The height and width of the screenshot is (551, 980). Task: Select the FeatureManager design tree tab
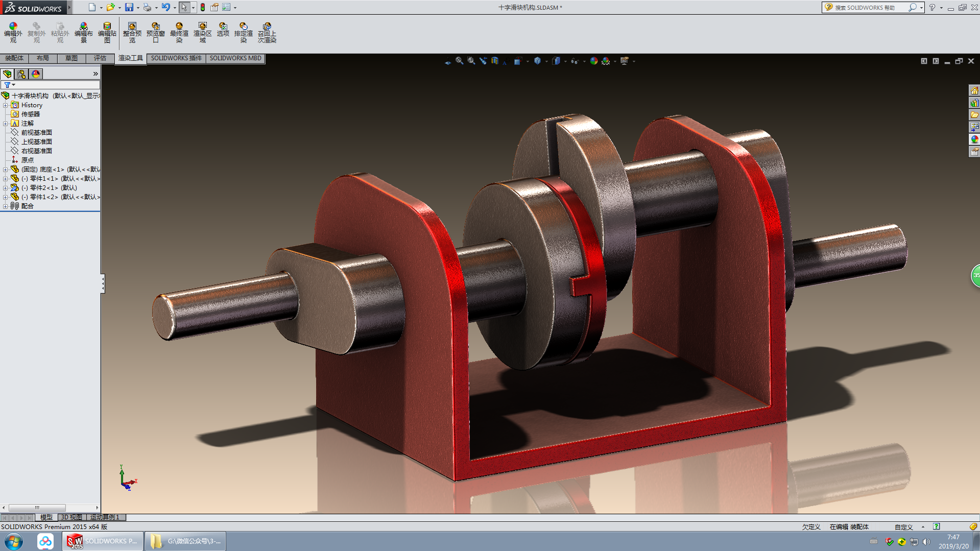(x=7, y=74)
